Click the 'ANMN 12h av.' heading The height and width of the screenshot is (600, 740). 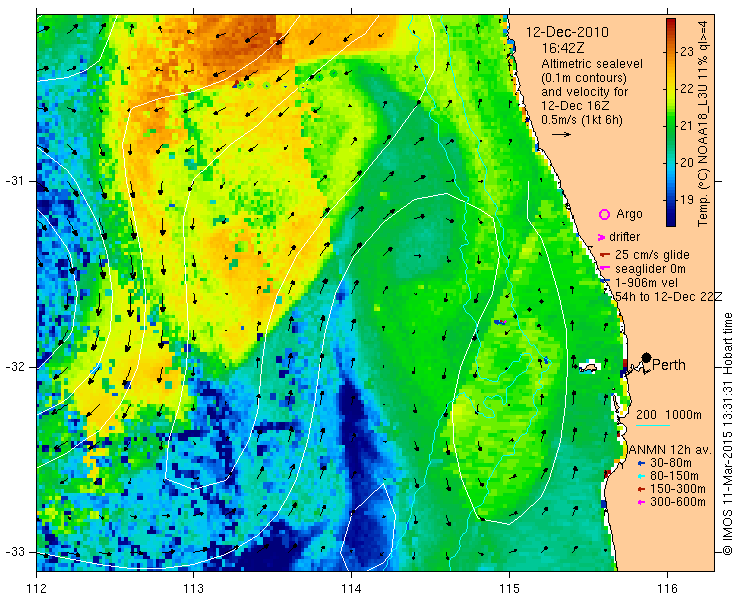669,449
